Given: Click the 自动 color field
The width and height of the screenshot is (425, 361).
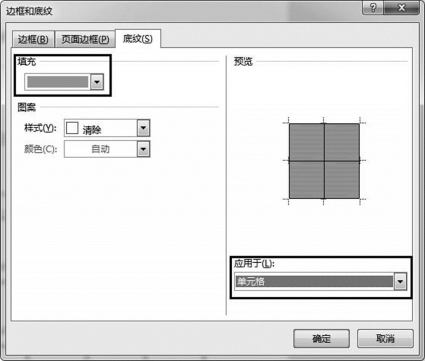Looking at the screenshot, I should coord(101,149).
